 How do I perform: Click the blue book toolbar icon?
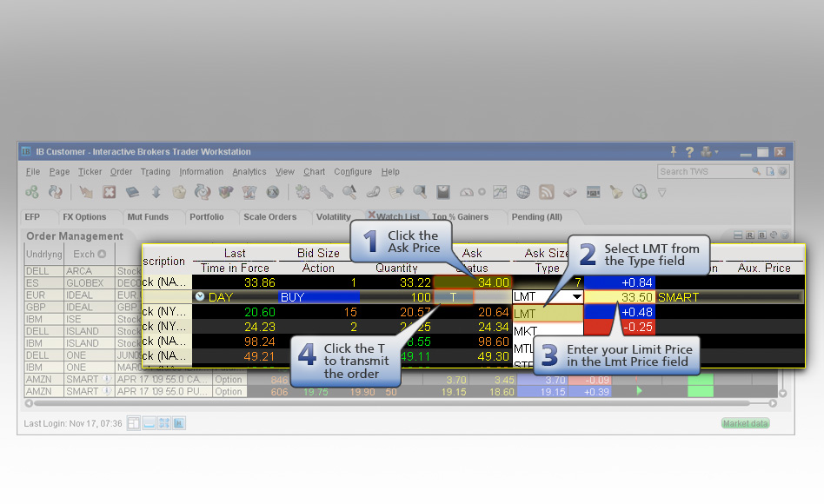pos(132,192)
